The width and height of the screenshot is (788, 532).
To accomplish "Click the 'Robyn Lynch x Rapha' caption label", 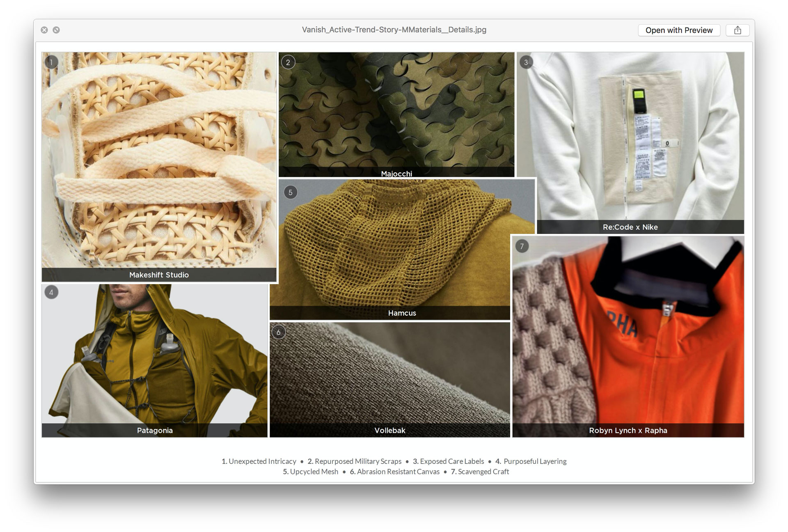I will [x=628, y=430].
